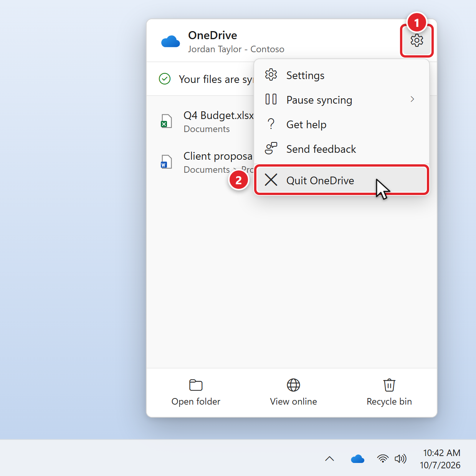Open Get help from the menu
Image resolution: width=476 pixels, height=476 pixels.
click(341, 124)
